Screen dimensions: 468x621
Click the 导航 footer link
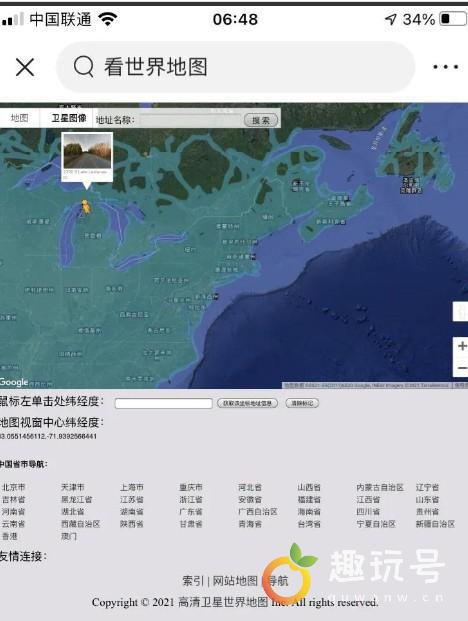pyautogui.click(x=278, y=581)
